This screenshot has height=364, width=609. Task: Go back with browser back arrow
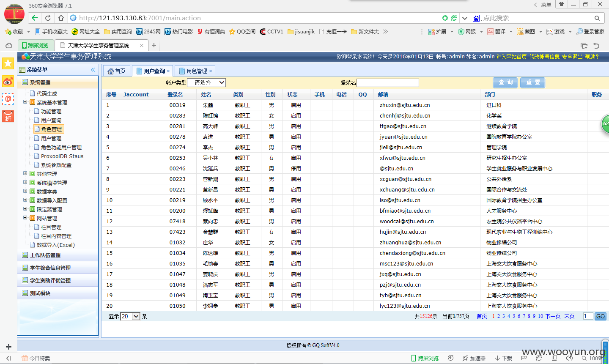(x=35, y=18)
